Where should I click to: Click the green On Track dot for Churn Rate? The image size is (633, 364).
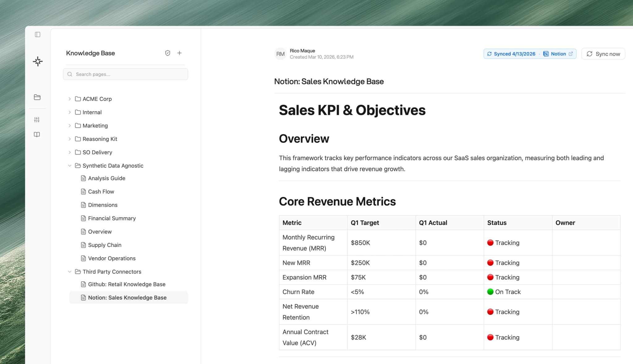[x=490, y=291]
